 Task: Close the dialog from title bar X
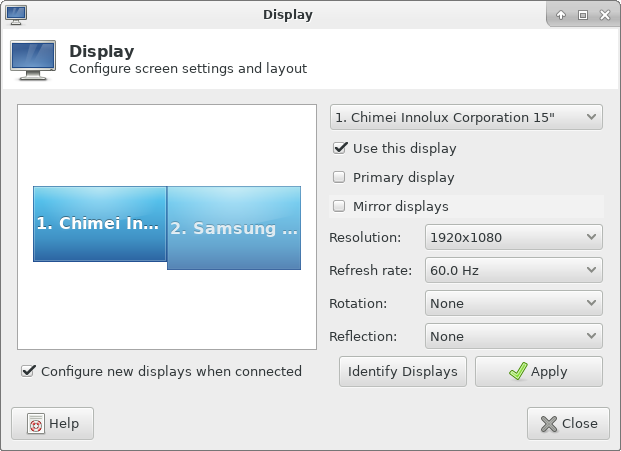604,15
